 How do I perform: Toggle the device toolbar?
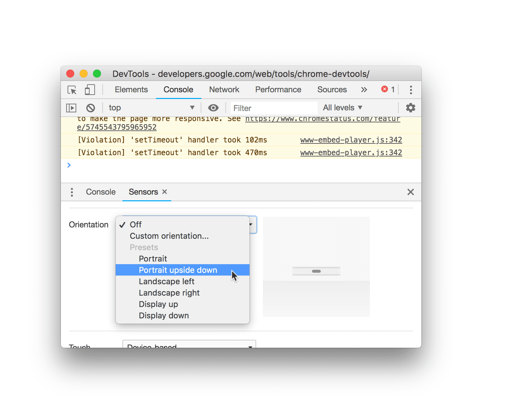click(89, 90)
